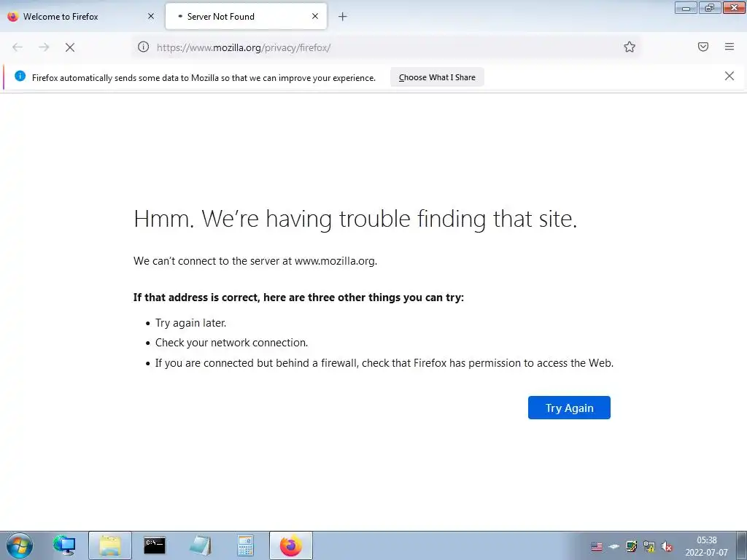The image size is (747, 560).
Task: Click the Forward navigation arrow
Action: coord(44,47)
